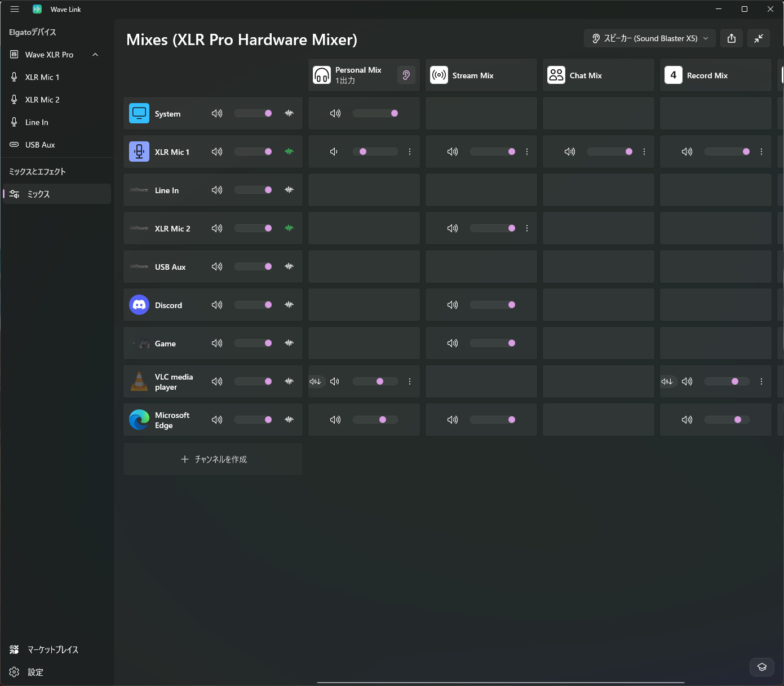Click the share icon beside output selector

point(732,38)
